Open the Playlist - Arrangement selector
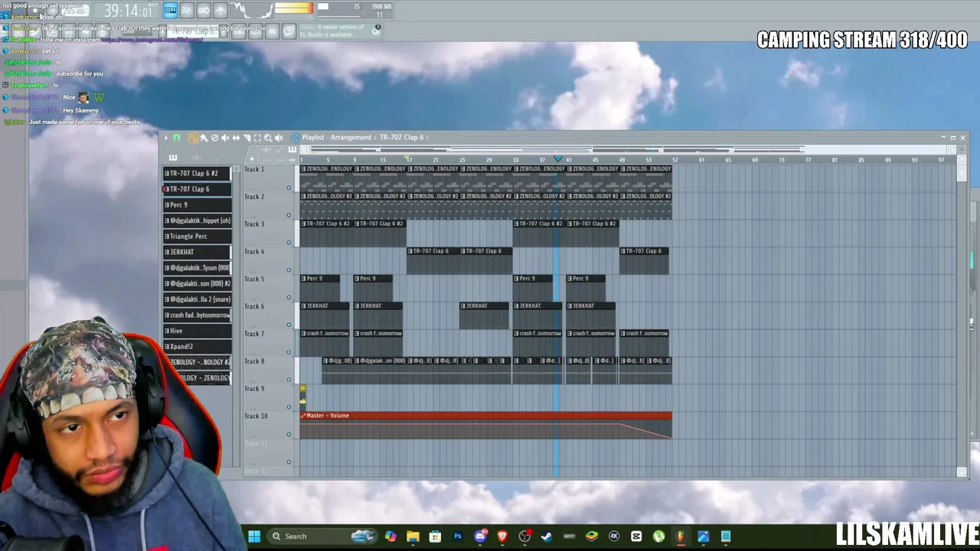This screenshot has width=980, height=551. (x=337, y=138)
